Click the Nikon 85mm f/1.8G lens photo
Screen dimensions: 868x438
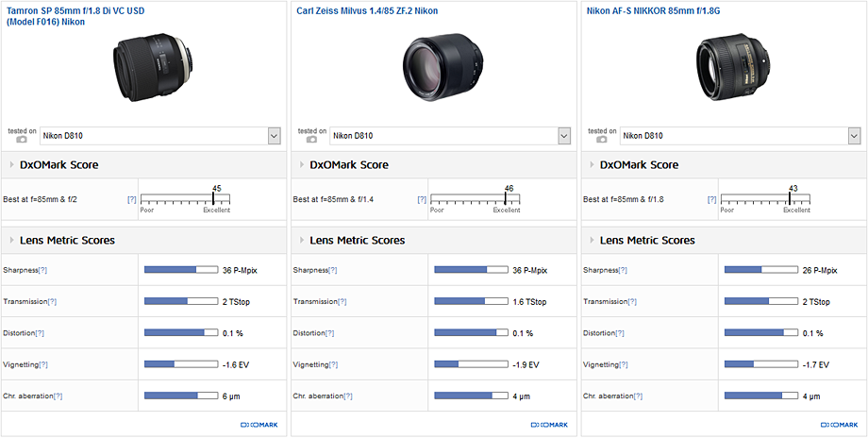click(735, 67)
